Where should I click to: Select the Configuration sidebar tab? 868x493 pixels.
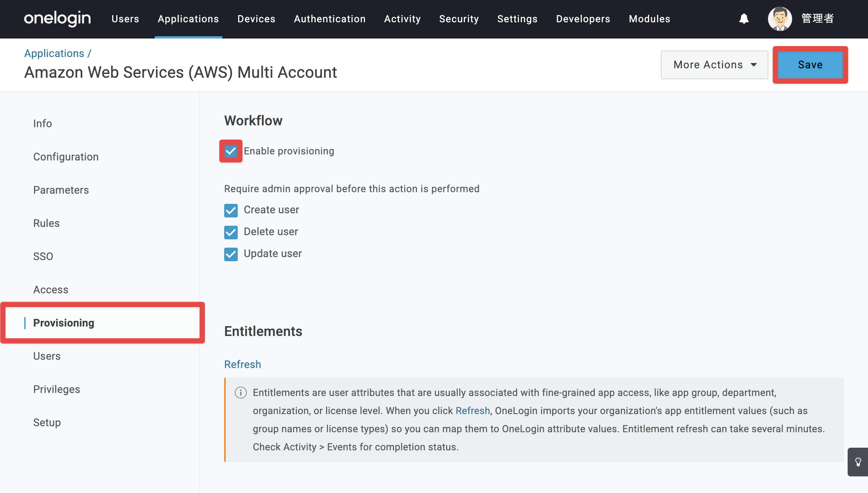pyautogui.click(x=66, y=157)
